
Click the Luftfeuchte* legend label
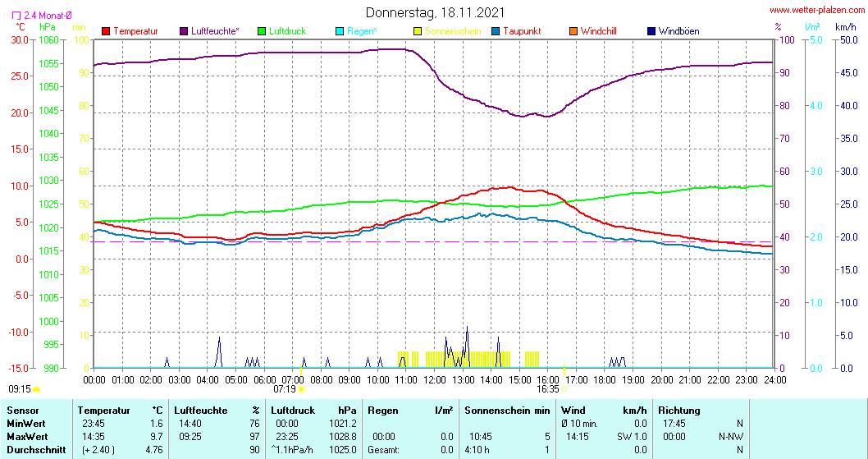tap(215, 31)
